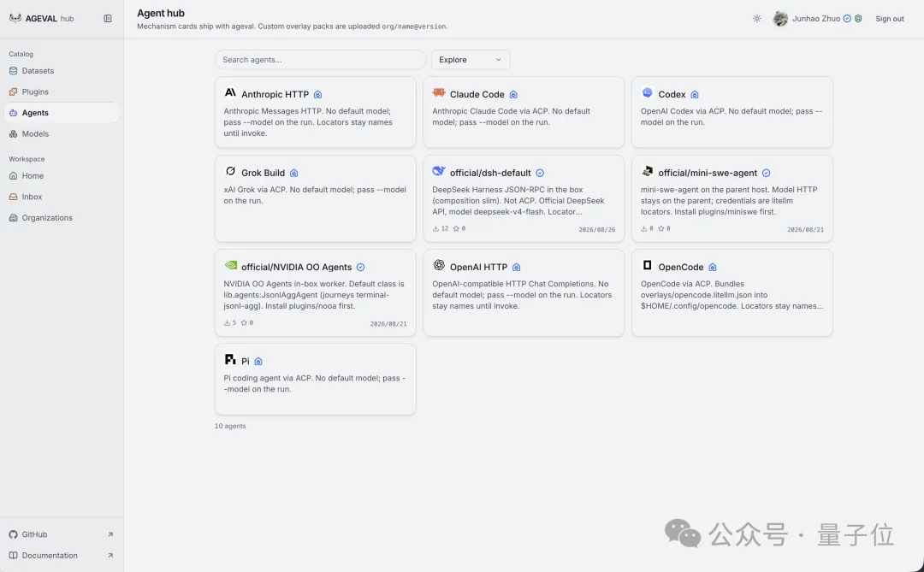924x572 pixels.
Task: Click the download count icon on dsh-default card
Action: click(435, 228)
